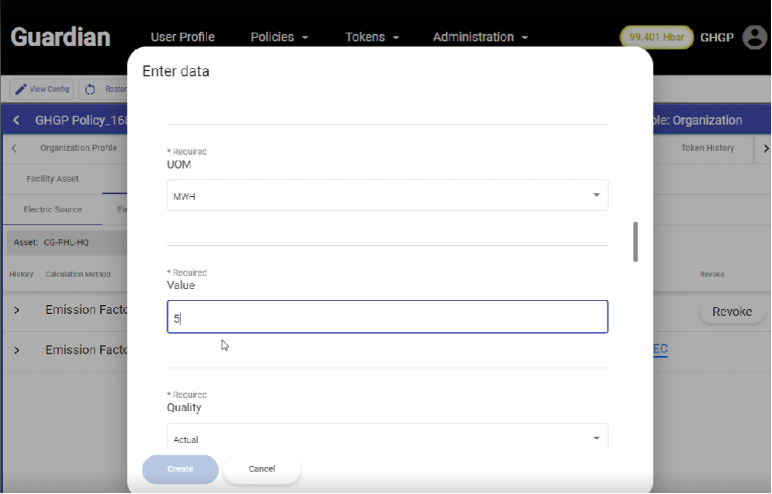Open the Administration menu
The image size is (772, 494).
click(480, 37)
